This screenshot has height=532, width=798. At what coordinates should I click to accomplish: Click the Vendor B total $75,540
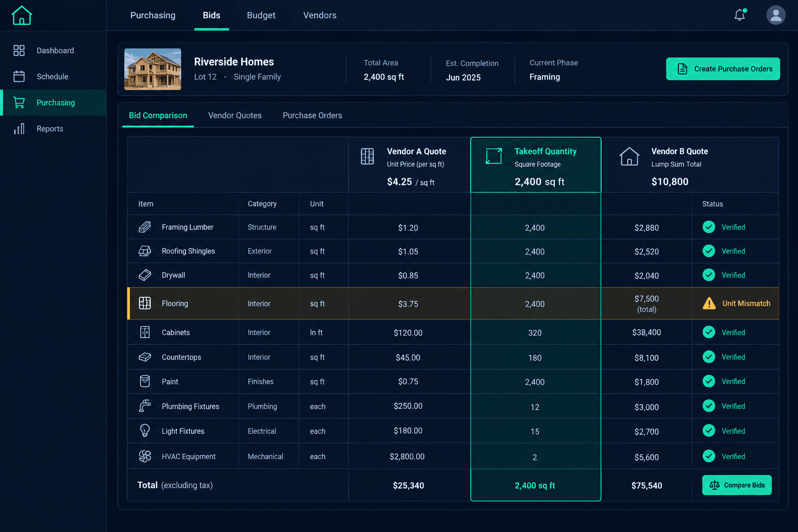[x=646, y=485]
